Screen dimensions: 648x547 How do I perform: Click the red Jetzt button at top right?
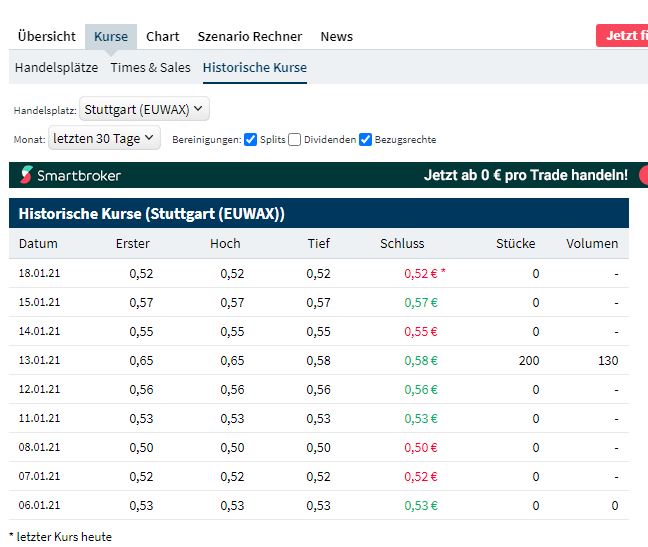[x=622, y=35]
